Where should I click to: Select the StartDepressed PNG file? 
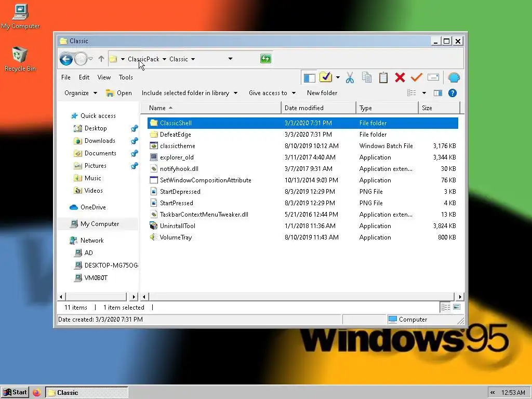tap(303, 192)
